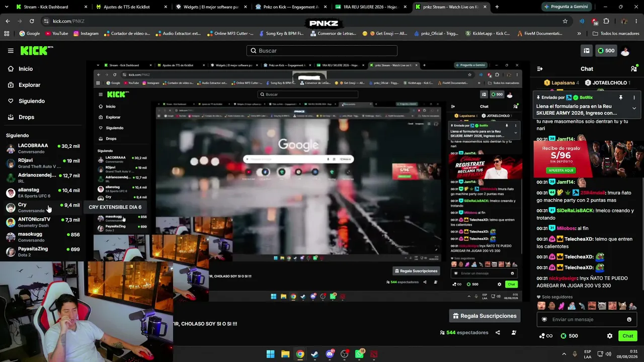Open allanstag's EA Sports UFC 6 stream
This screenshot has height=362, width=644.
(x=43, y=193)
